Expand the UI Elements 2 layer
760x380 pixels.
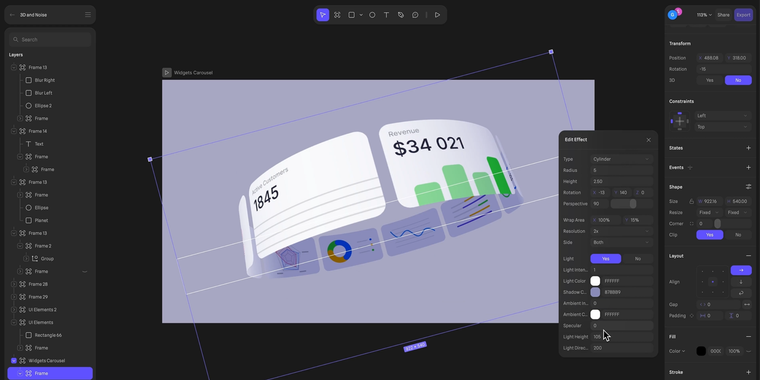coord(14,309)
